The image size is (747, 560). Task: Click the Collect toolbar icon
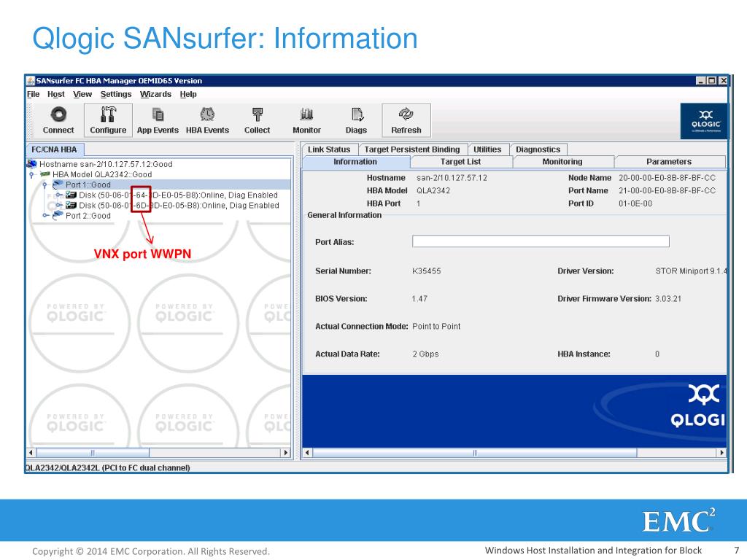click(x=258, y=120)
